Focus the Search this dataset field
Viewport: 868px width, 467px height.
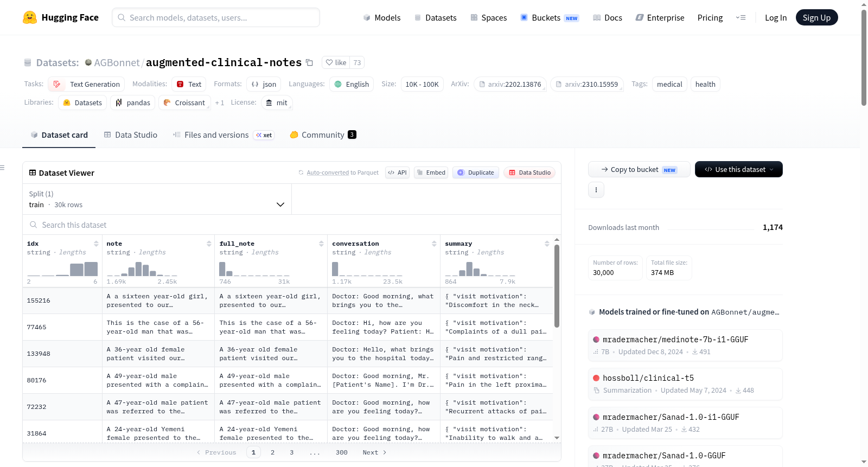[x=292, y=225]
